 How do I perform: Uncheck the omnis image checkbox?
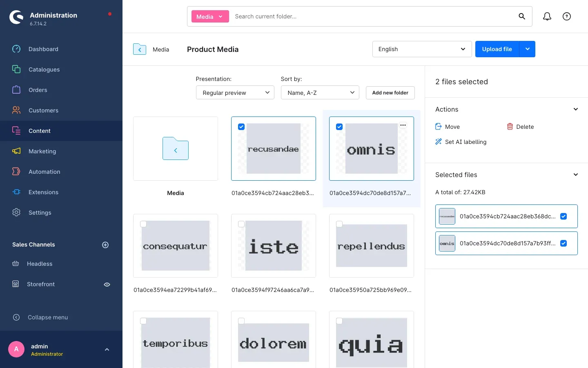[339, 127]
